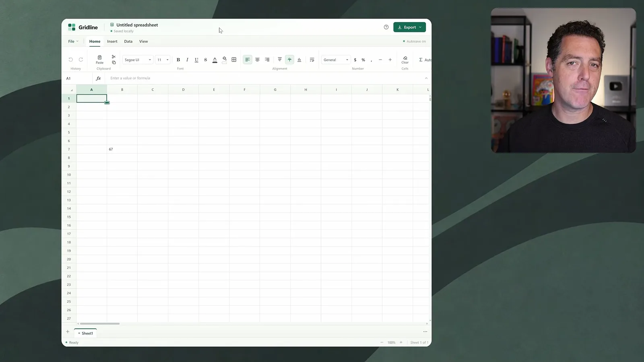
Task: Select the Sheet1 tab
Action: [85, 333]
